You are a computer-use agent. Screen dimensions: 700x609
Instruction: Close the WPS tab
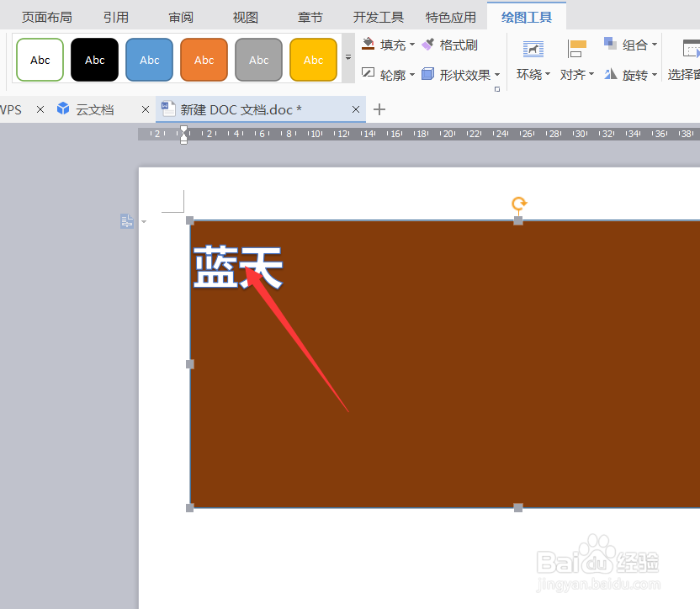[40, 109]
